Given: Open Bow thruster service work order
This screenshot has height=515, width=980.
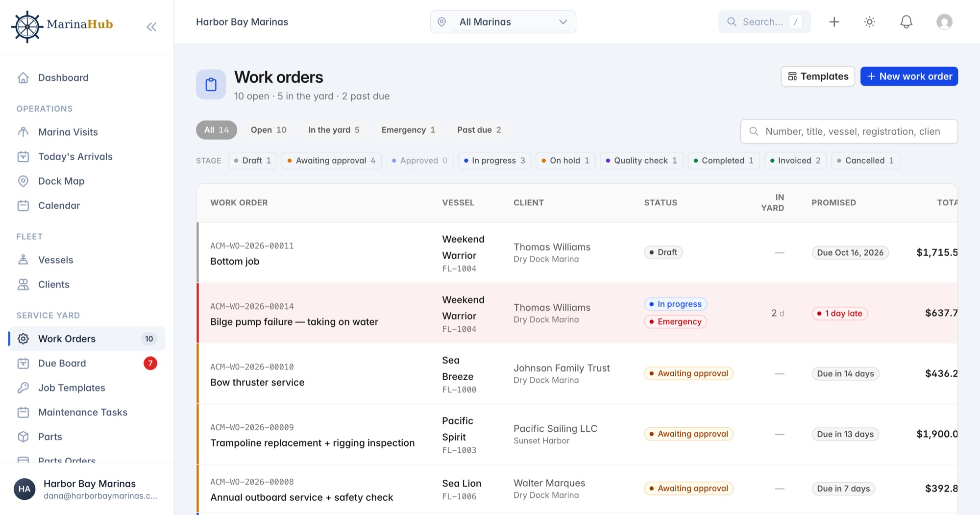Looking at the screenshot, I should (577, 374).
